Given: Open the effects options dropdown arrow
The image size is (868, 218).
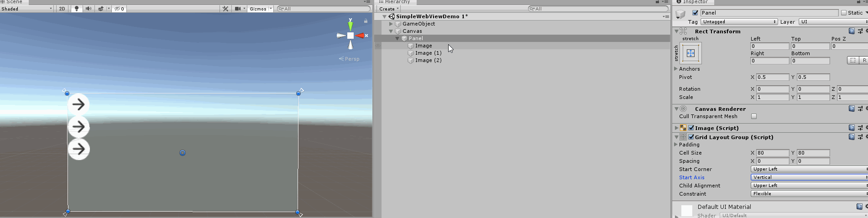Looking at the screenshot, I should coord(109,9).
